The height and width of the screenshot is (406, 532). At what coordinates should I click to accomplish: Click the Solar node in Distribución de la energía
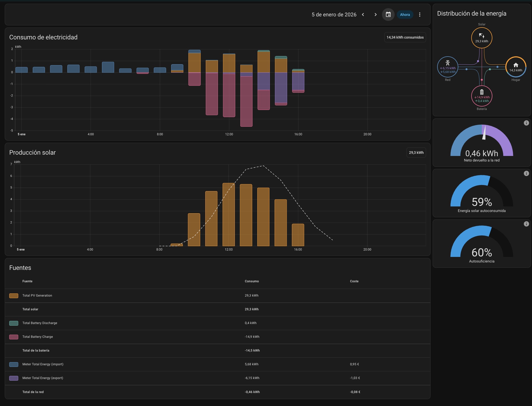pos(482,38)
